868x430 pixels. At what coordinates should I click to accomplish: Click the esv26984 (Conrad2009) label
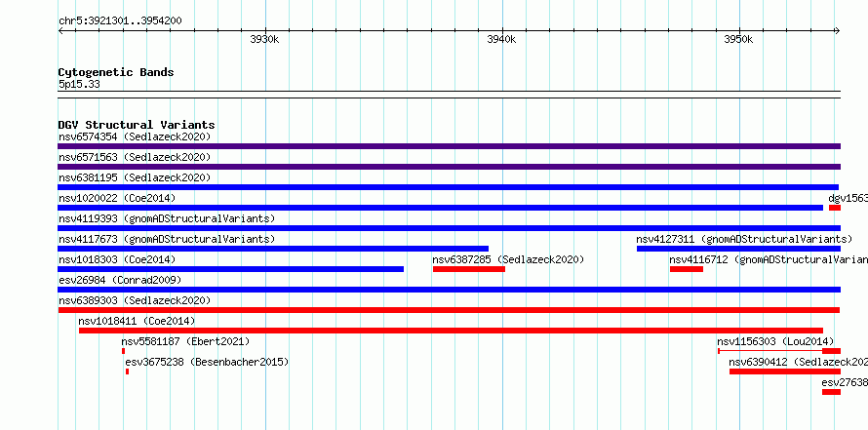coord(120,280)
